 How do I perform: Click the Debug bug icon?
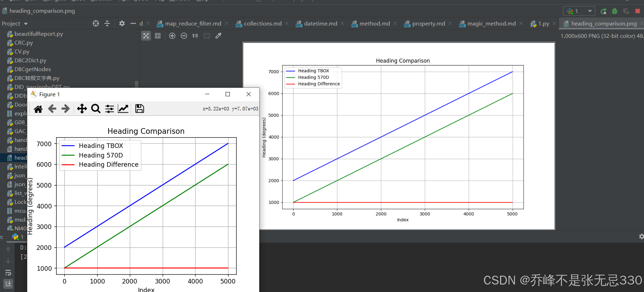615,11
